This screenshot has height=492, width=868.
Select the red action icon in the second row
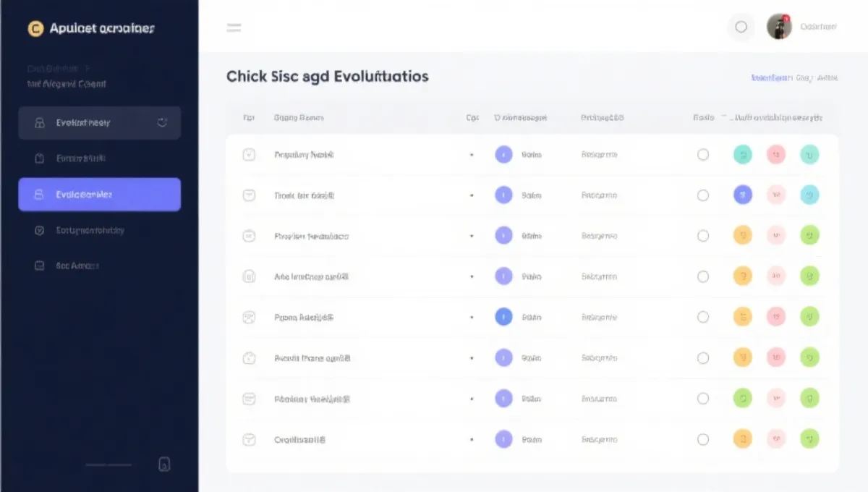[x=776, y=195]
